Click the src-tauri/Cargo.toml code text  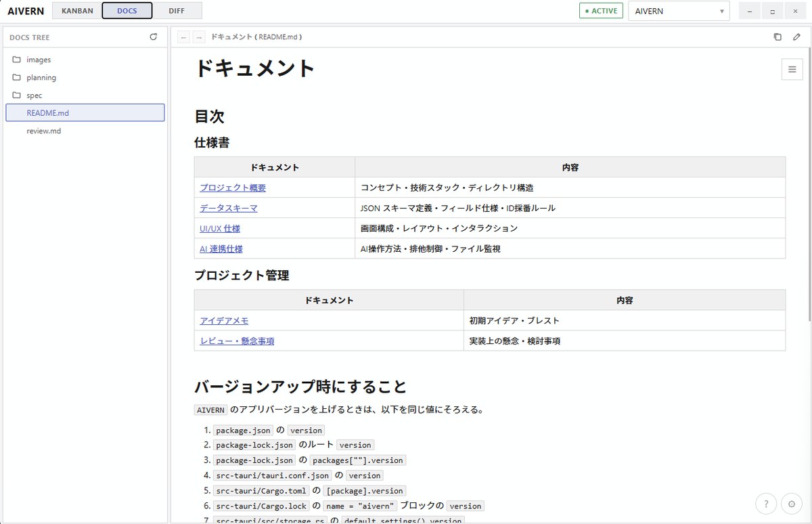(x=261, y=490)
